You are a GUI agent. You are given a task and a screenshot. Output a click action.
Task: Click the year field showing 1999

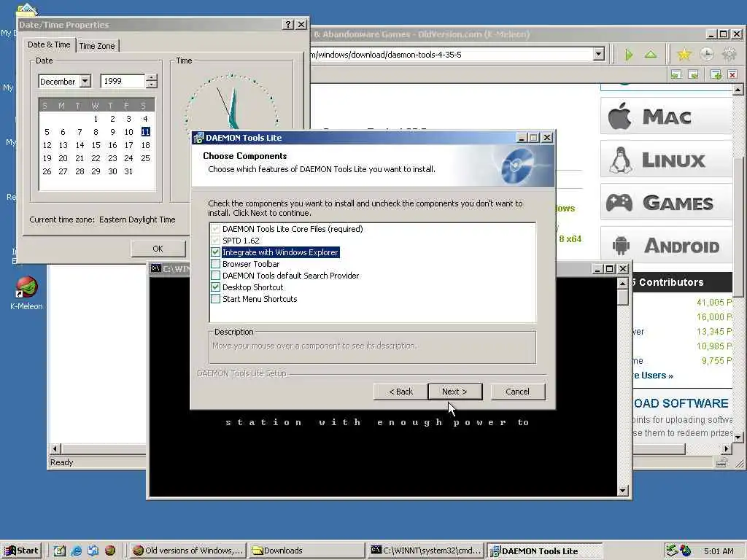tap(123, 82)
